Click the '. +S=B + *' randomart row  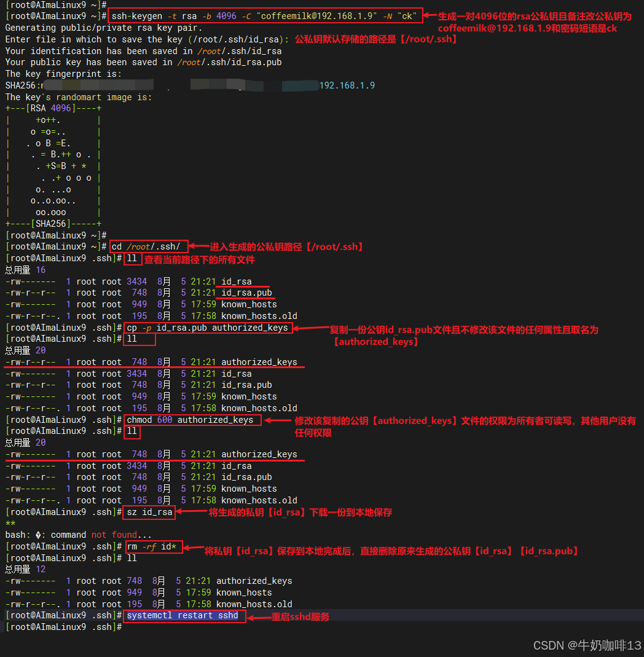pos(61,167)
